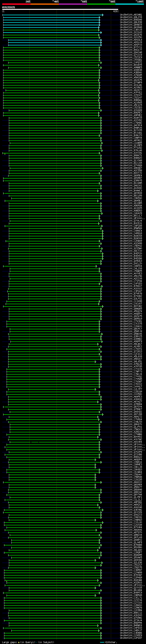The height and width of the screenshot is (644, 146).
Task: Click hit label UniRef100_C7VCR1
Action: (x=131, y=321)
